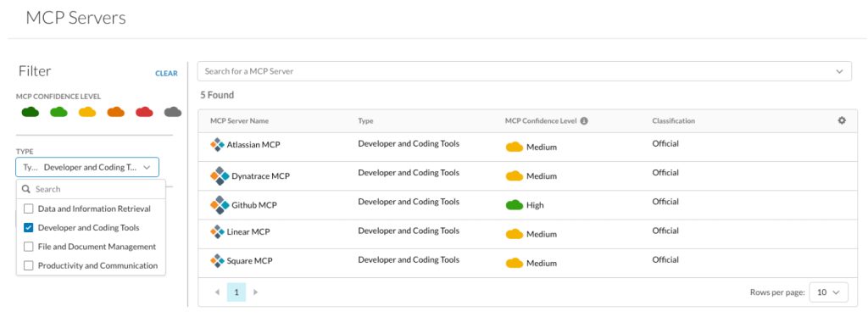Viewport: 868px width, 317px height.
Task: Click the Linear MCP logo icon
Action: tap(218, 231)
